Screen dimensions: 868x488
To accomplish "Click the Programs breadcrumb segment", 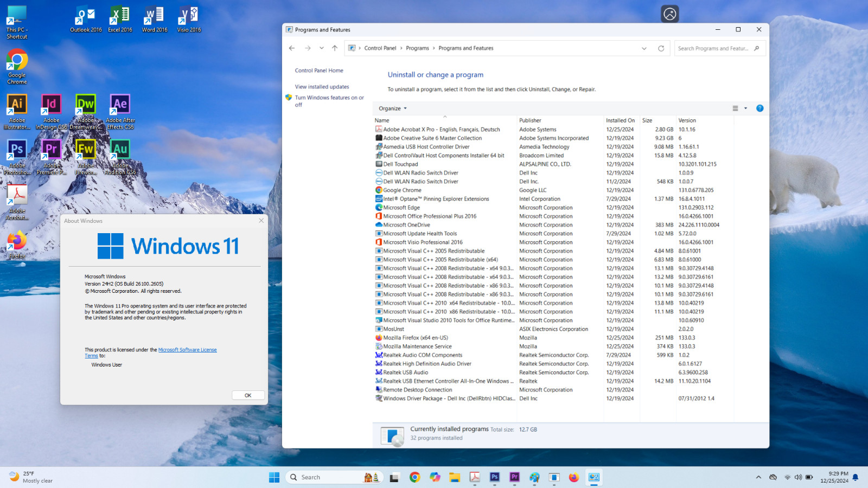I will (417, 48).
